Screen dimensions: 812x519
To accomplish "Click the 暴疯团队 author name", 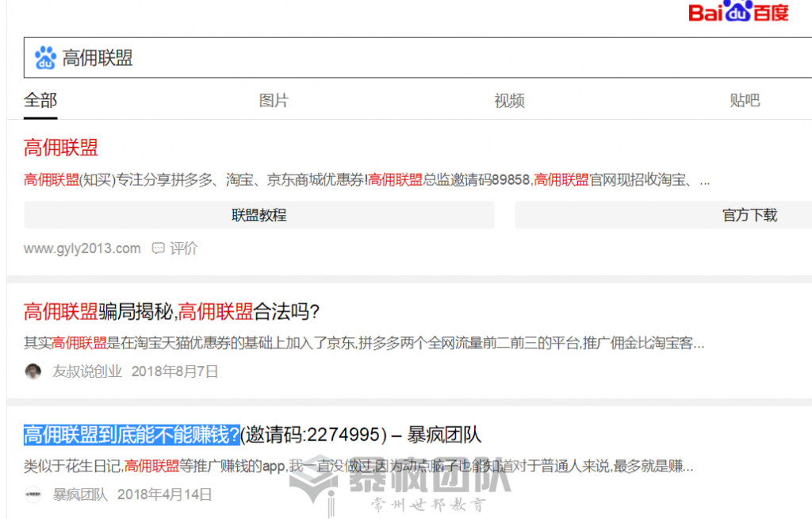I will (x=80, y=494).
